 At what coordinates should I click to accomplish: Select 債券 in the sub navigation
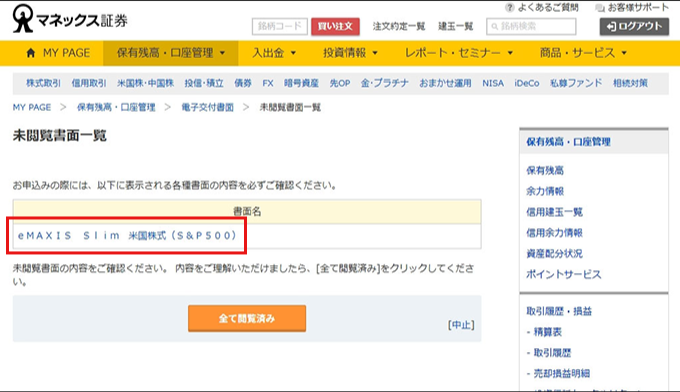(243, 83)
